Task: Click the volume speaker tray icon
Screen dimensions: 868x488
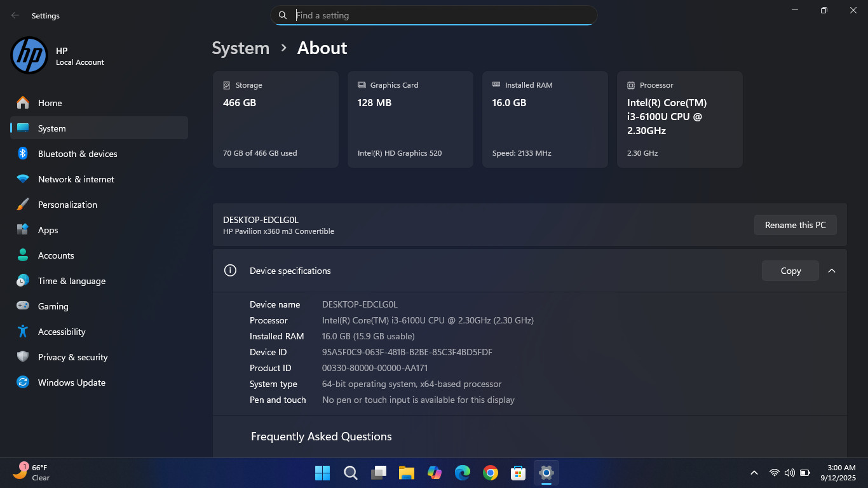Action: click(x=790, y=473)
